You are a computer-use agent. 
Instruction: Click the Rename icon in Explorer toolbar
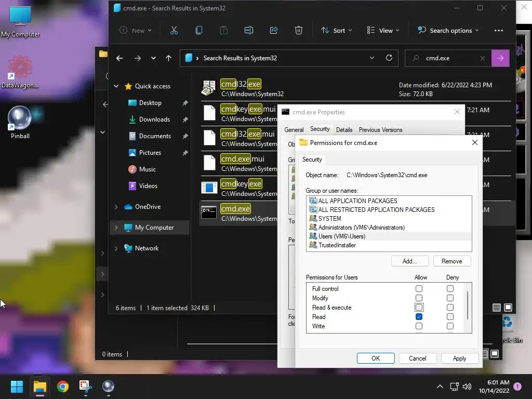tap(249, 31)
